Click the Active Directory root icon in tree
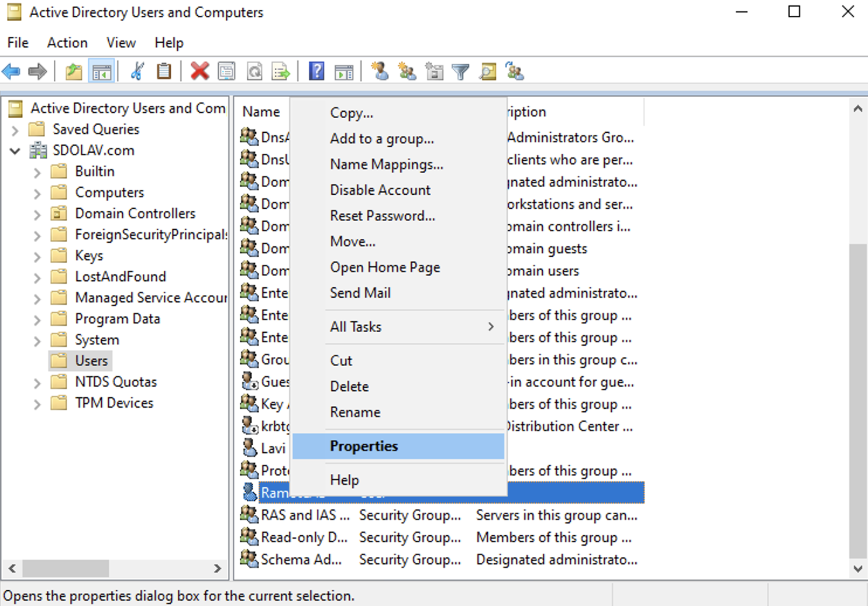 (x=16, y=108)
